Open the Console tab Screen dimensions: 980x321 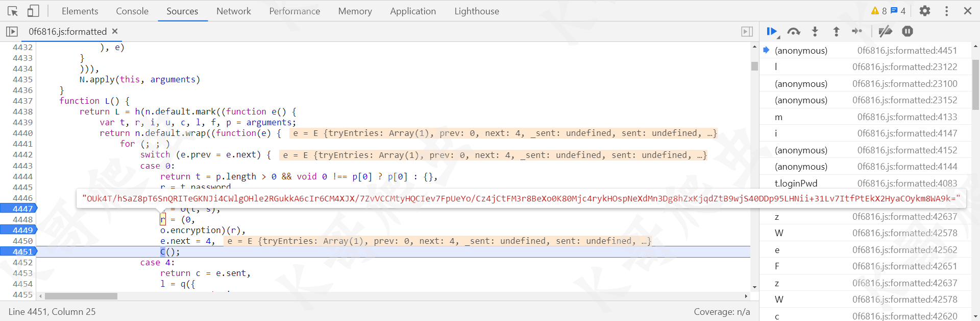tap(132, 11)
